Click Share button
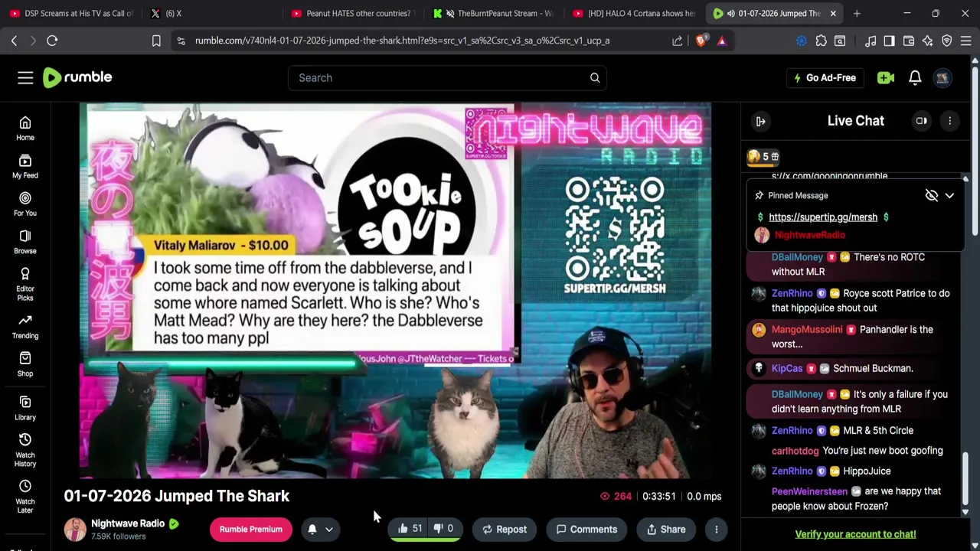The image size is (980, 551). [x=666, y=529]
